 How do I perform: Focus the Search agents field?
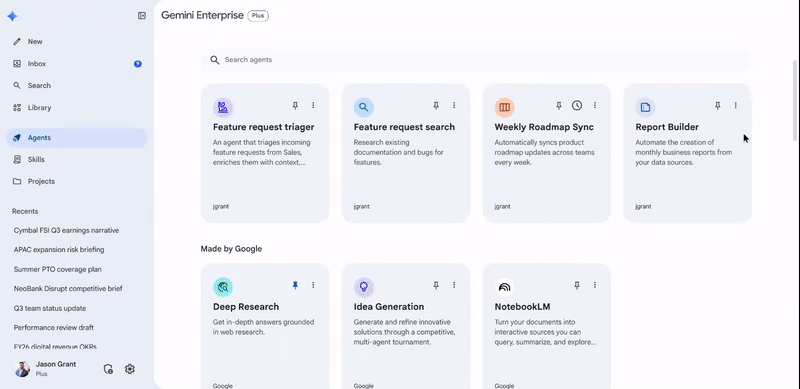[x=476, y=60]
